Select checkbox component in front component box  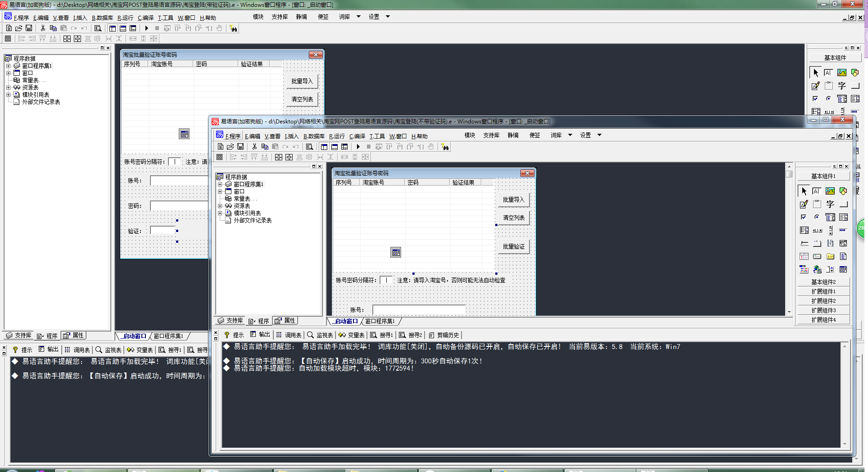coord(804,218)
